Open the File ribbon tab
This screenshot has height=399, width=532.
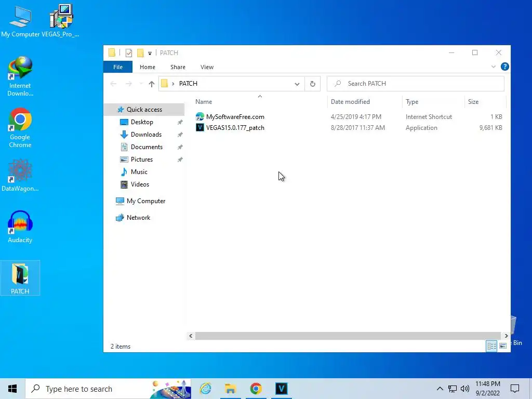[x=118, y=67]
